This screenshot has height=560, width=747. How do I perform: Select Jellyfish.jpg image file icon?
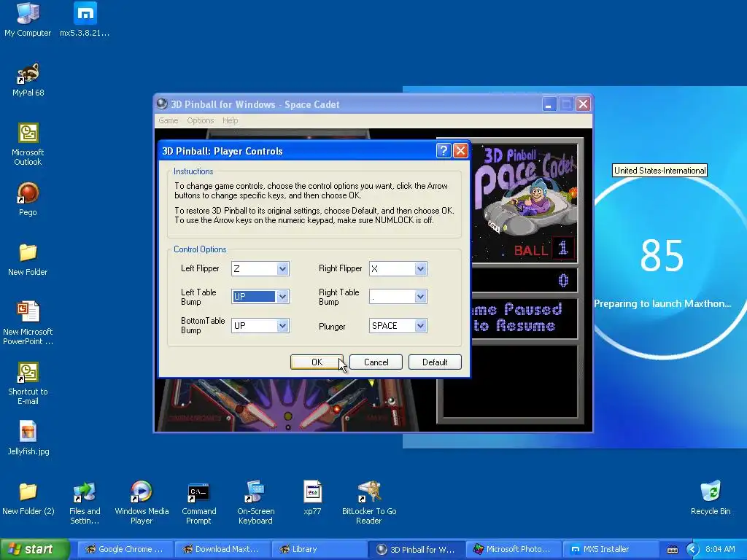28,438
